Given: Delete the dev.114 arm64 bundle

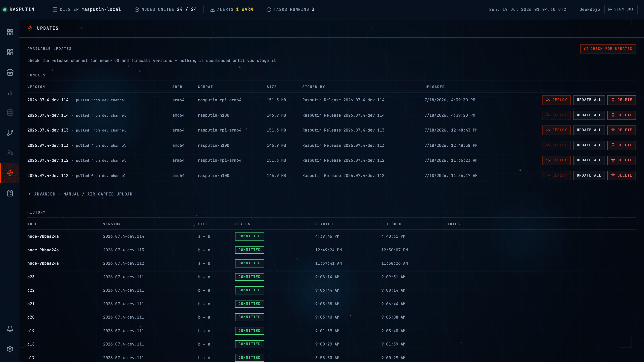Looking at the screenshot, I should tap(621, 100).
